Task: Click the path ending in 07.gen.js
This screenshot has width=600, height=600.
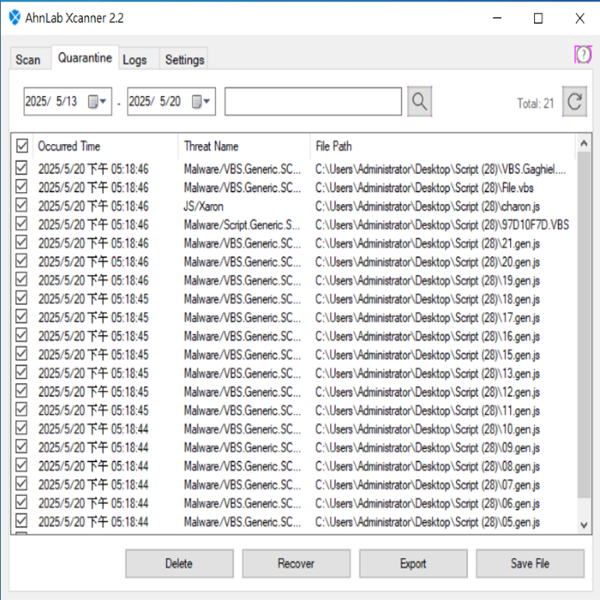Action: (x=427, y=485)
